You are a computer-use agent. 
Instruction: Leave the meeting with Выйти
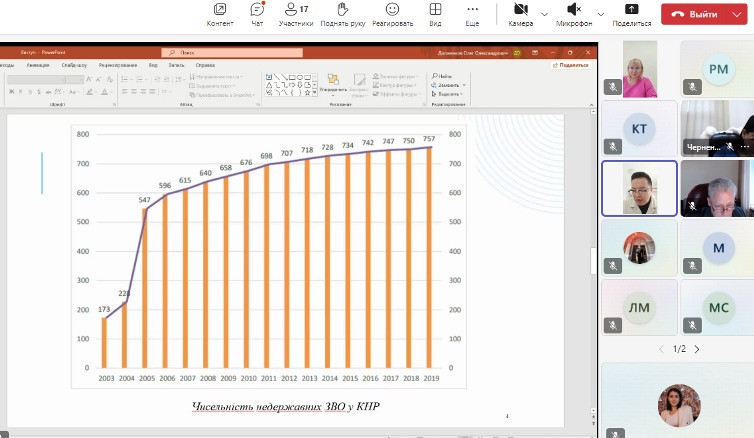696,15
